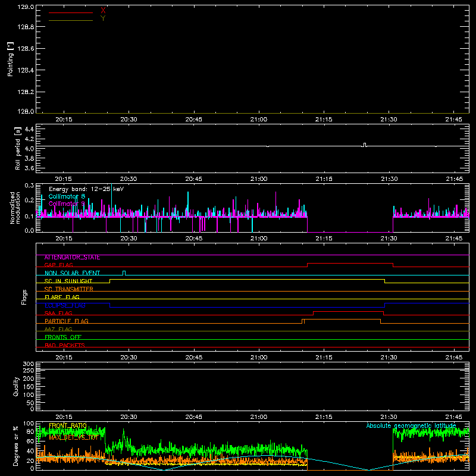Click the yellow FRONT_RATIO legend label
The height and width of the screenshot is (476, 476).
68,426
